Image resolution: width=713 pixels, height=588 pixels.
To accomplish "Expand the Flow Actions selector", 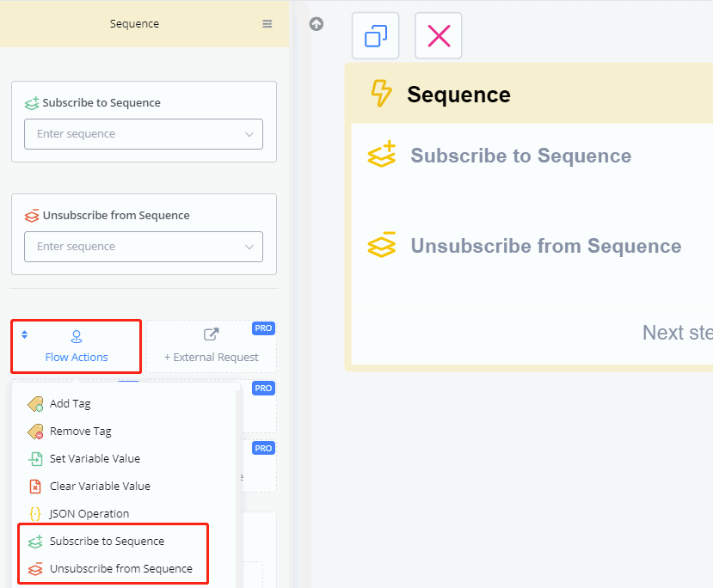I will tap(77, 346).
